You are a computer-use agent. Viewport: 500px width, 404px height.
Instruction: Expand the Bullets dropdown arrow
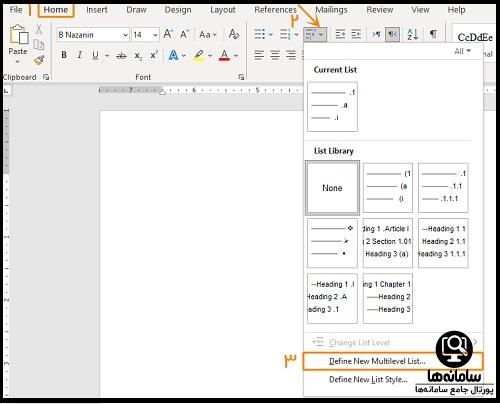click(x=270, y=34)
